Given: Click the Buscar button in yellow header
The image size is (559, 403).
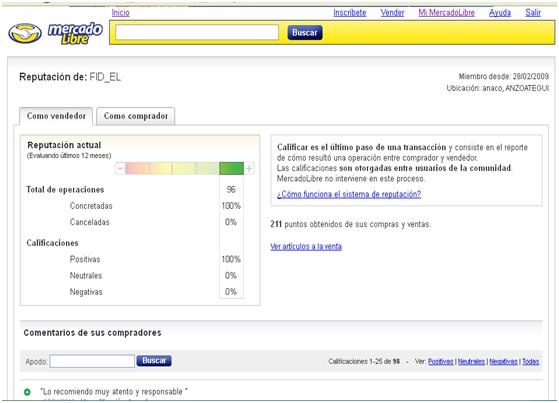Looking at the screenshot, I should pyautogui.click(x=305, y=32).
